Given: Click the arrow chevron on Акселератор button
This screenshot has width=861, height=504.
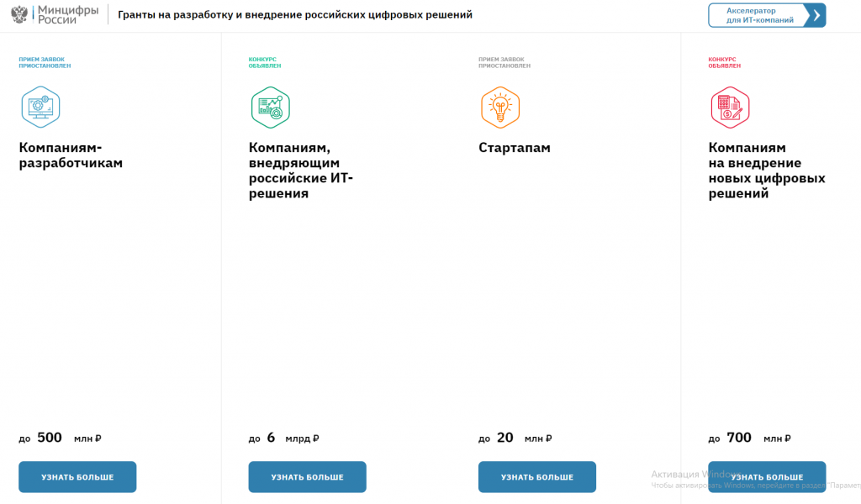Looking at the screenshot, I should (x=816, y=15).
